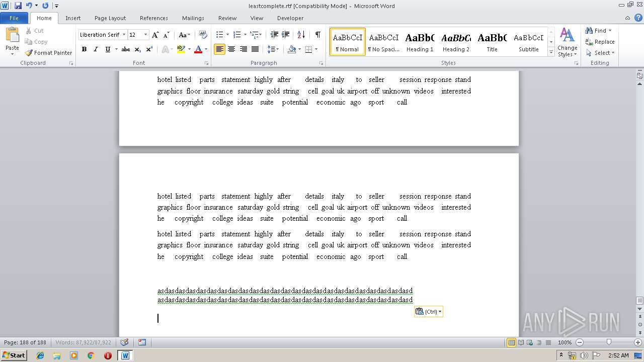Click the Paste clipboard icon
The width and height of the screenshot is (644, 362).
[12, 35]
